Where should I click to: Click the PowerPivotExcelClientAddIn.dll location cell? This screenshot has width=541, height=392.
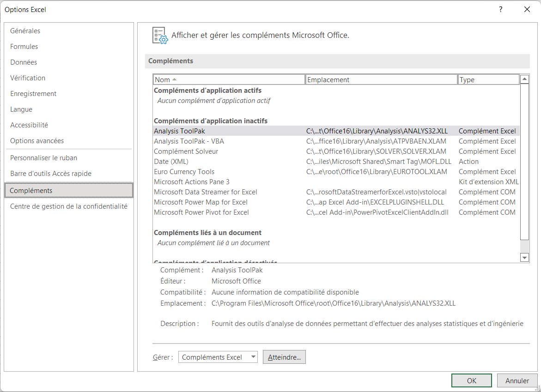tap(377, 212)
